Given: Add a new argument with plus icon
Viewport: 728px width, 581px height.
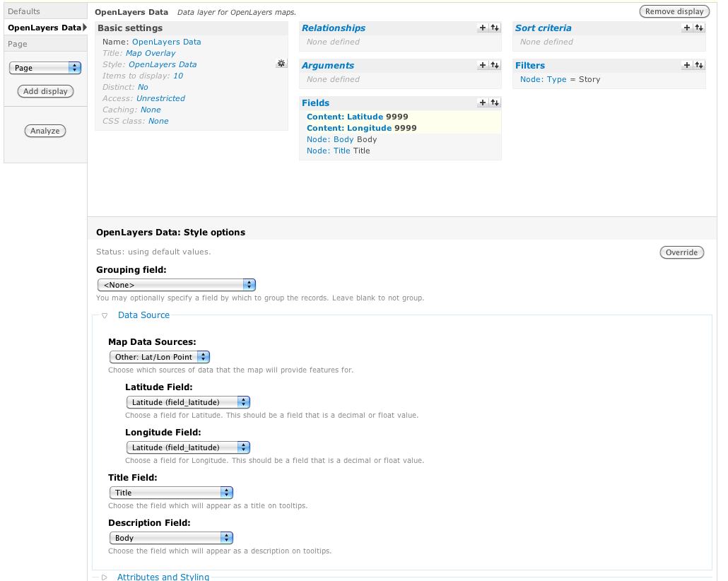Looking at the screenshot, I should point(483,66).
